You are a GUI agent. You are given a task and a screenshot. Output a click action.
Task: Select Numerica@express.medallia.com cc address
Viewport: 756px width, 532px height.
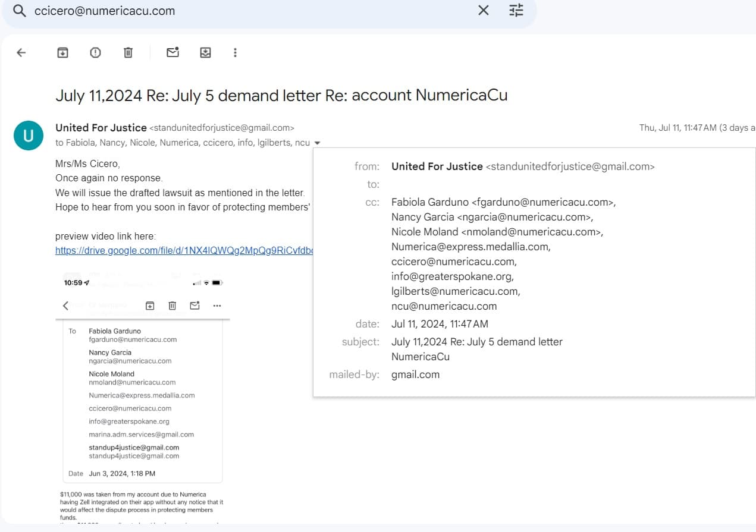(x=470, y=247)
